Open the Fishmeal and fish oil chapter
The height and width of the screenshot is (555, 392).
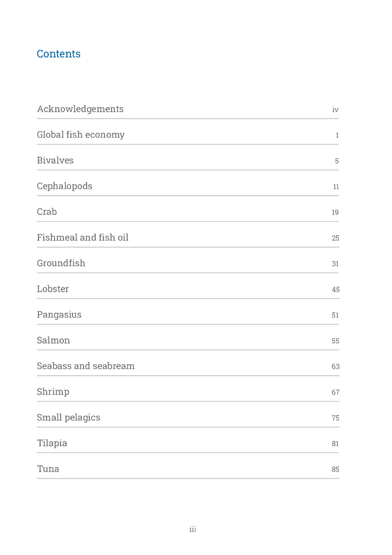tap(82, 237)
